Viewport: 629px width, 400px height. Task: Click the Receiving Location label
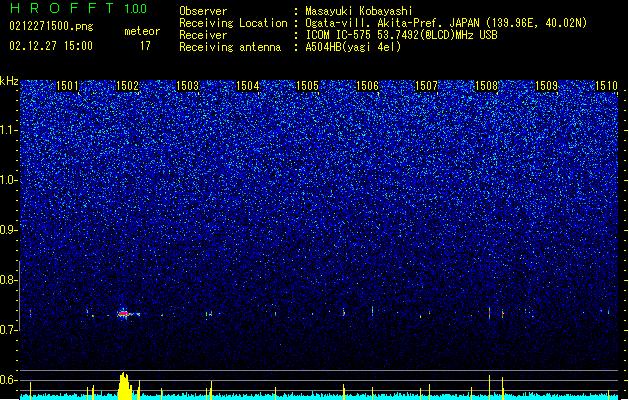[233, 23]
